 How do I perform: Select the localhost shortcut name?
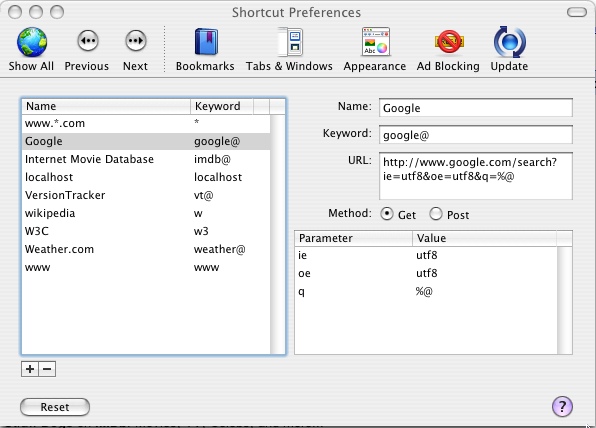point(49,177)
